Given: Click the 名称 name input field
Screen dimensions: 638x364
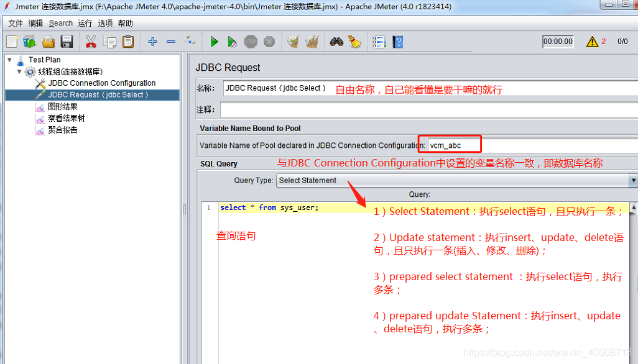Looking at the screenshot, I should click(x=430, y=88).
